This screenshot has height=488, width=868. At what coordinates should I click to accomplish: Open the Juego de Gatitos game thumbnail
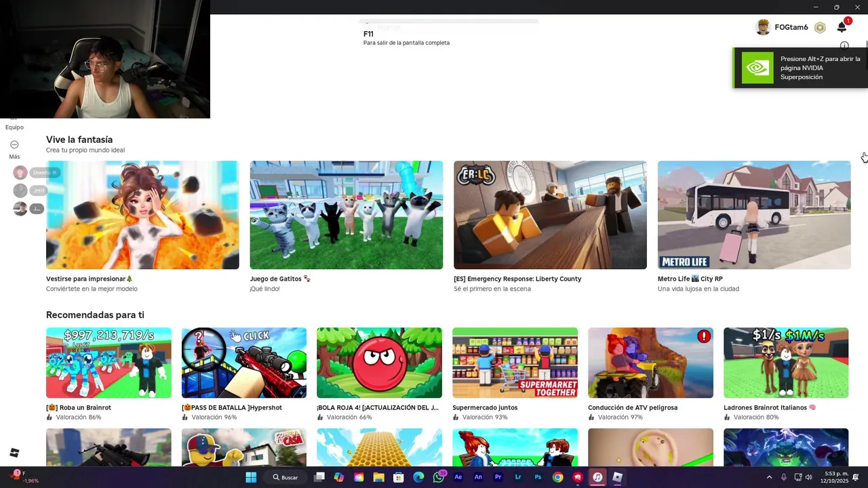(x=347, y=215)
